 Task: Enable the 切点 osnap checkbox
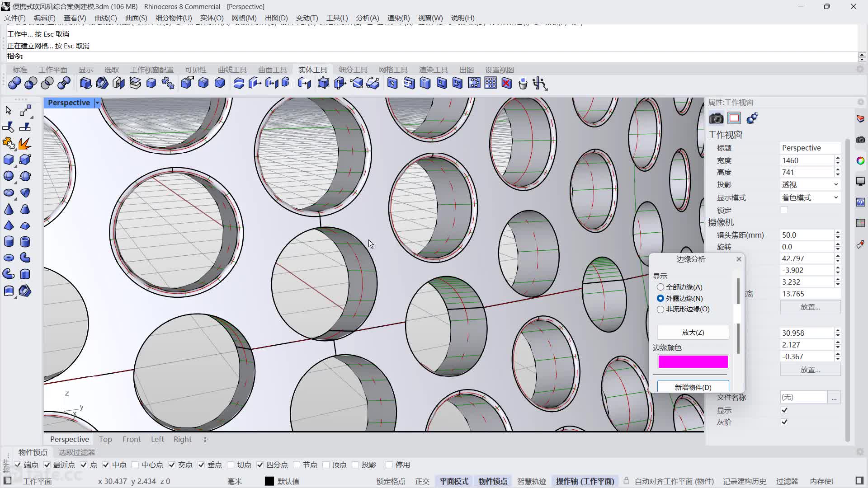(x=231, y=465)
